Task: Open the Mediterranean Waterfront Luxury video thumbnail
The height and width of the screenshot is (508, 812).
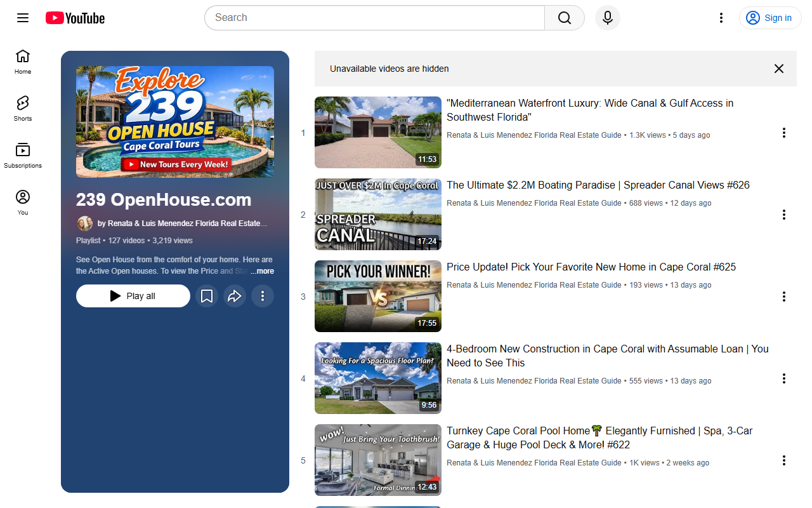Action: click(378, 132)
